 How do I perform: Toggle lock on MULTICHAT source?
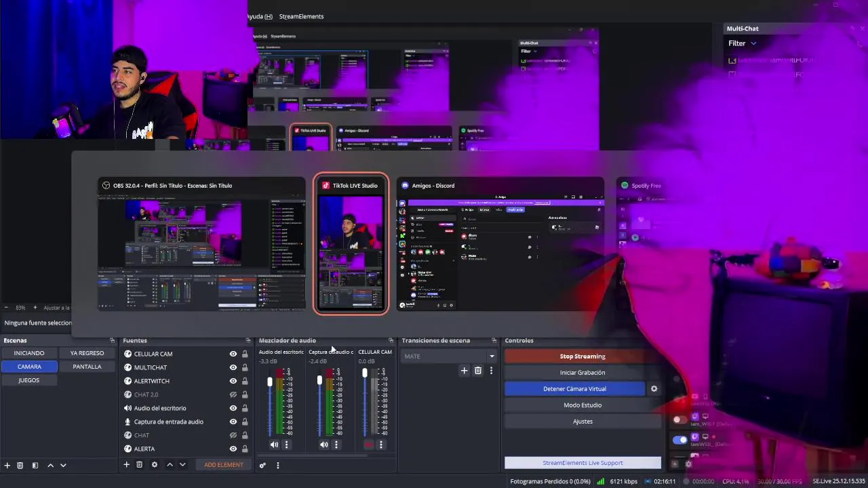tap(245, 367)
